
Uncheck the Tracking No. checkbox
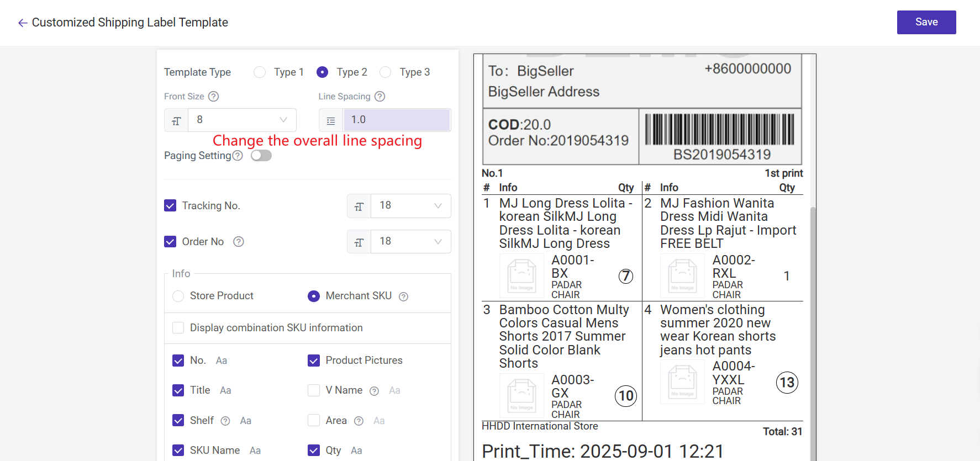[x=170, y=206]
